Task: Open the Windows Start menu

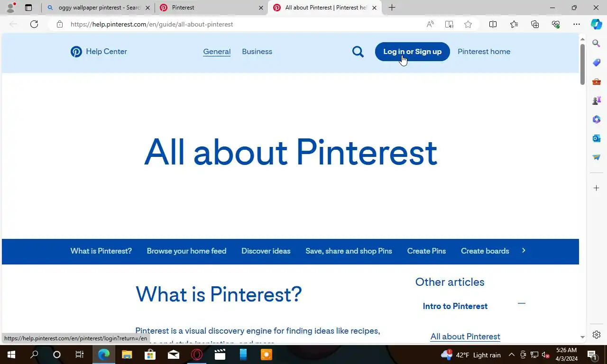Action: click(x=11, y=355)
